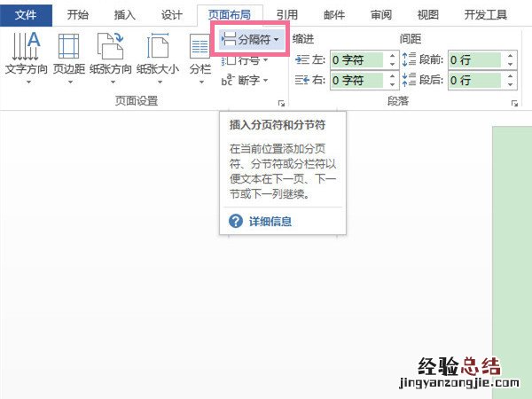The width and height of the screenshot is (532, 399).
Task: Decrease 段后 spacing with down arrow
Action: click(x=509, y=85)
